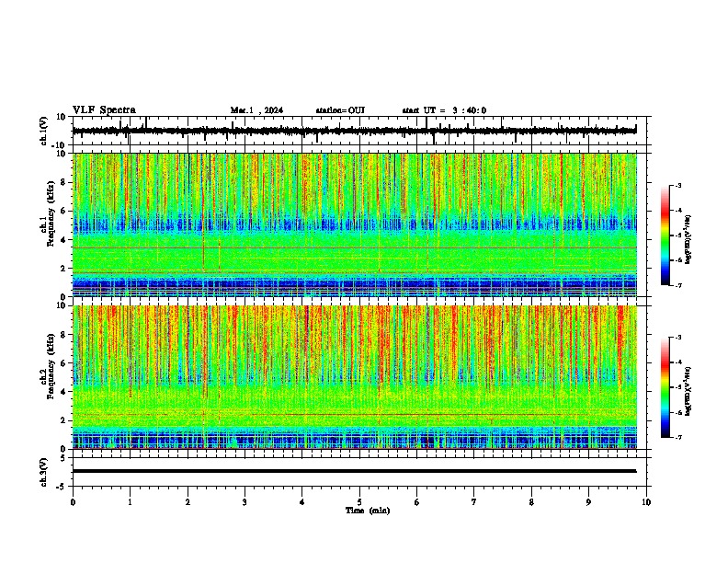The image size is (728, 563).
Task: Click time-axis tick label "9" at the bottom
Action: (x=588, y=502)
